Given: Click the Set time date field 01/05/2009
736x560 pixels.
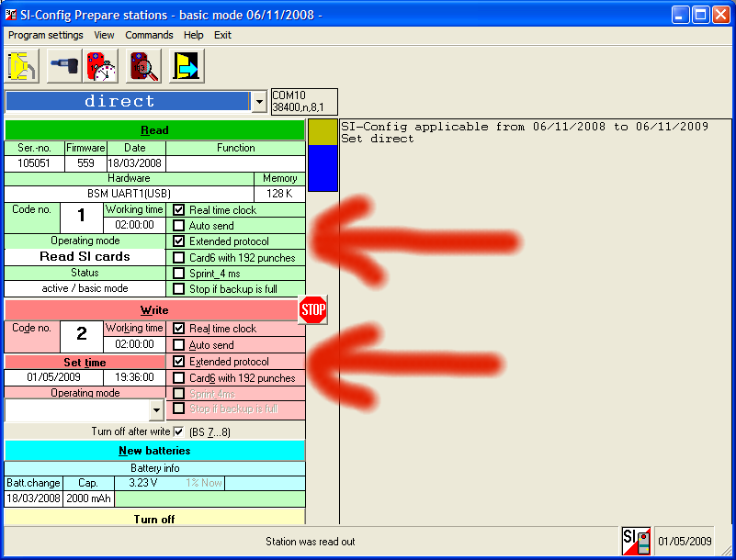Looking at the screenshot, I should click(x=53, y=377).
